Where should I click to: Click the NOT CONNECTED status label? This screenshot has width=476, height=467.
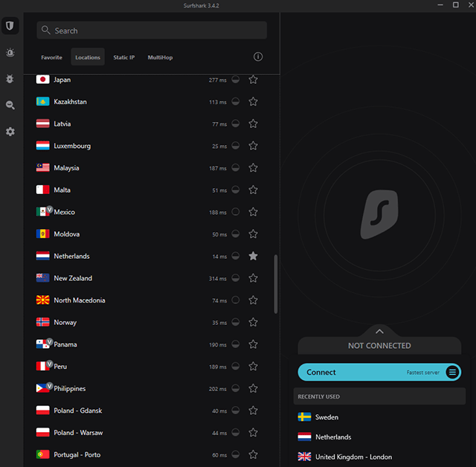pos(379,346)
